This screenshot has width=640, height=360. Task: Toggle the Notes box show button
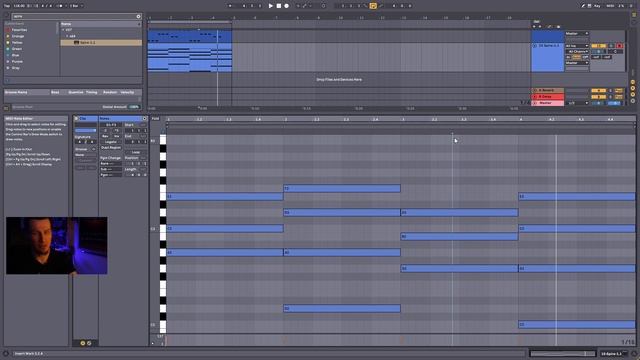[x=82, y=343]
